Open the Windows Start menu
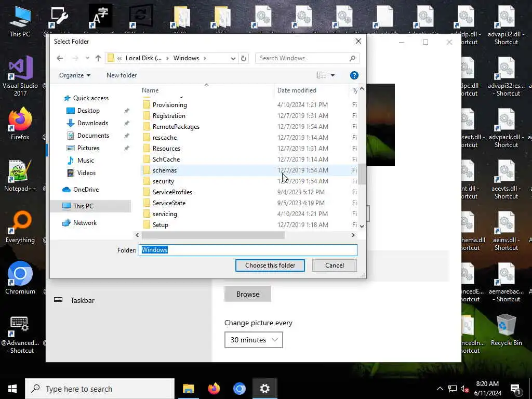The width and height of the screenshot is (532, 399). click(12, 389)
